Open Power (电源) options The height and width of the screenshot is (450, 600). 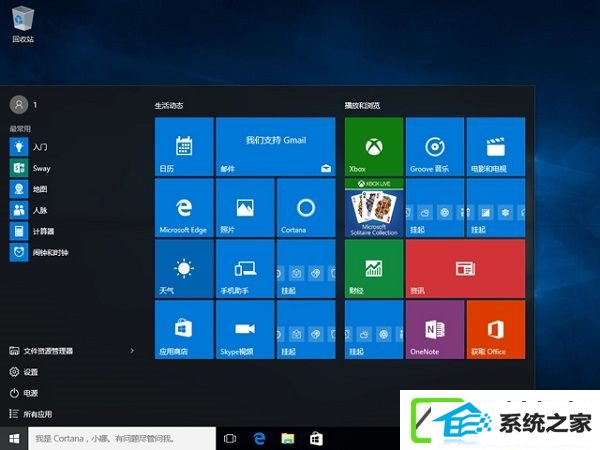24,393
